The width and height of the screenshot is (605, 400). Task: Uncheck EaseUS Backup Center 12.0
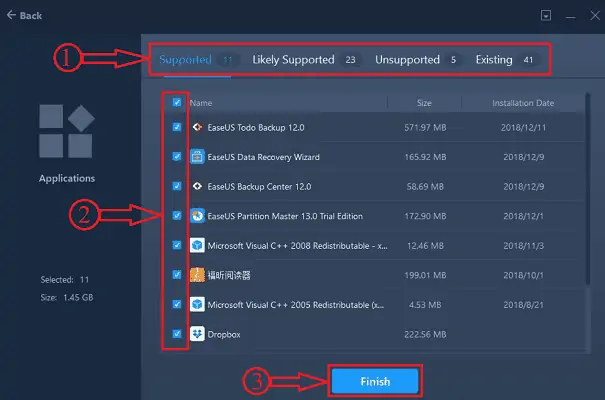coord(177,186)
